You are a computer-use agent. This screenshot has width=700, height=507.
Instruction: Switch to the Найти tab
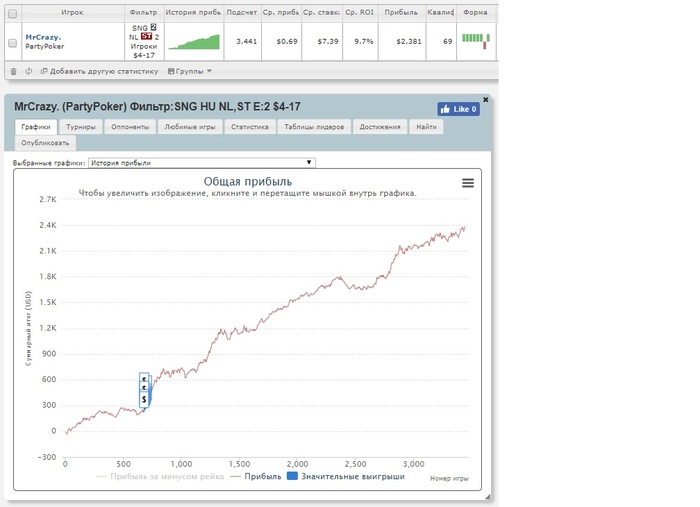(426, 127)
